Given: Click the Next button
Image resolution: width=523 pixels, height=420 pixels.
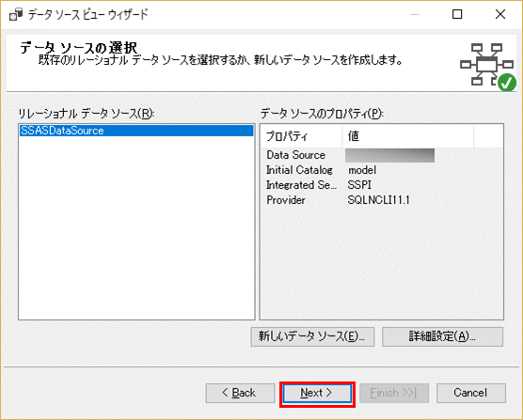Looking at the screenshot, I should [x=317, y=393].
